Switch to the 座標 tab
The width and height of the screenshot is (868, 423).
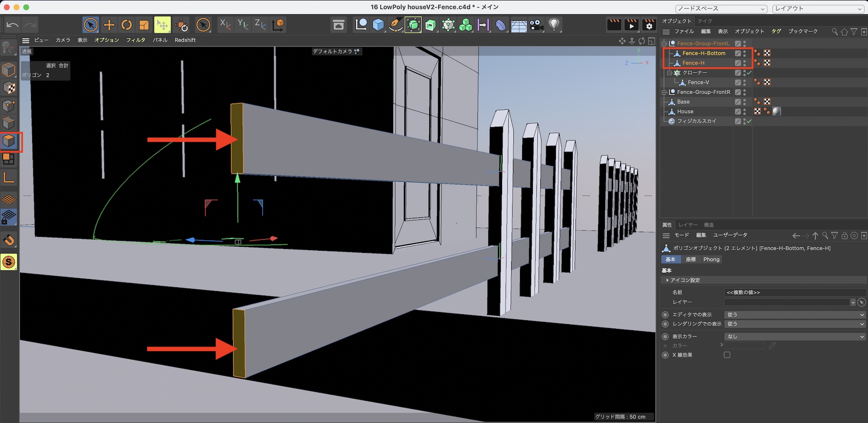click(x=690, y=259)
